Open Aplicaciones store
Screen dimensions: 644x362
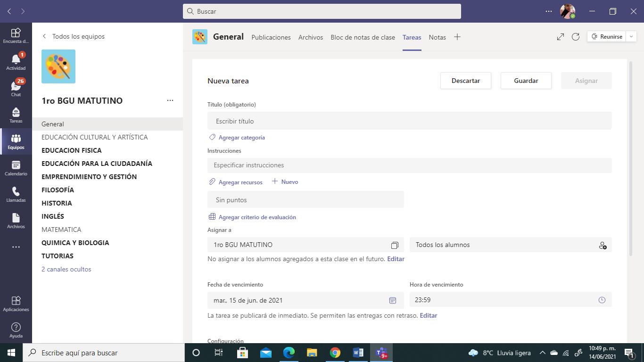click(x=16, y=304)
